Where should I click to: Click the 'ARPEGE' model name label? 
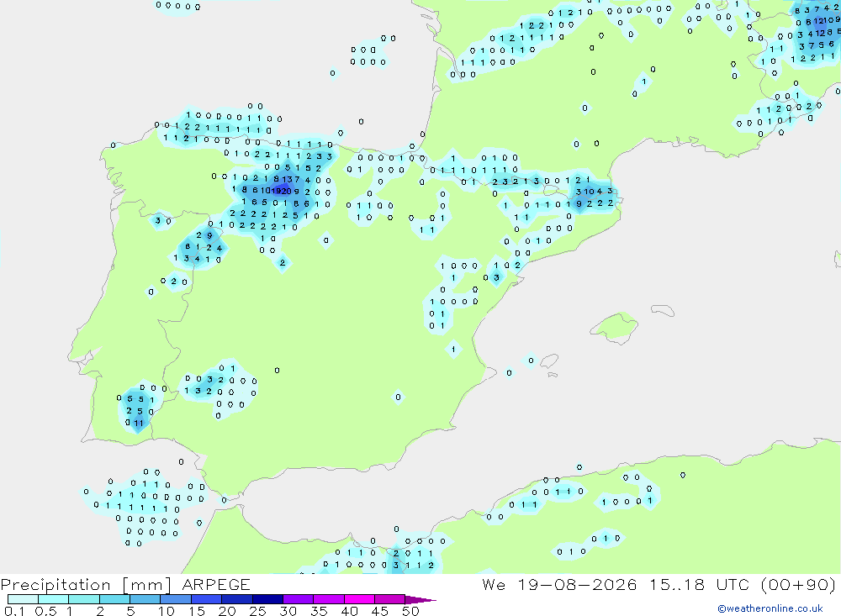[216, 585]
